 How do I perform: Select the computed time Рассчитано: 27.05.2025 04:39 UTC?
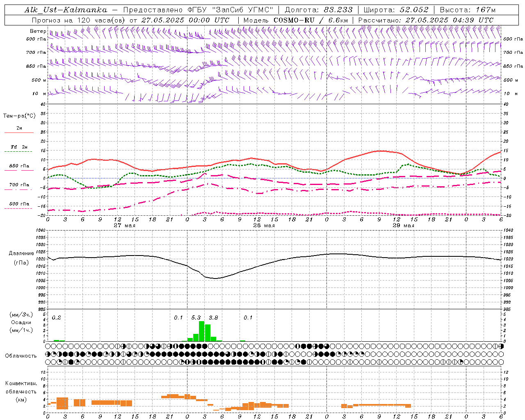click(x=426, y=20)
